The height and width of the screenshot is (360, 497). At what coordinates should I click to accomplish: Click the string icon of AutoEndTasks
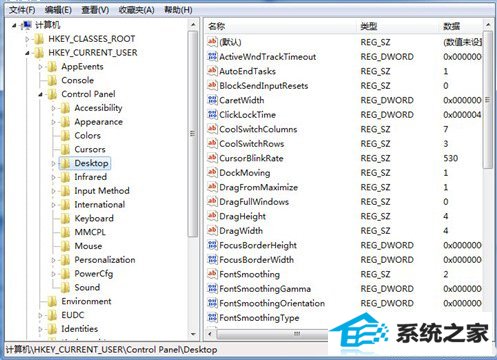point(212,71)
